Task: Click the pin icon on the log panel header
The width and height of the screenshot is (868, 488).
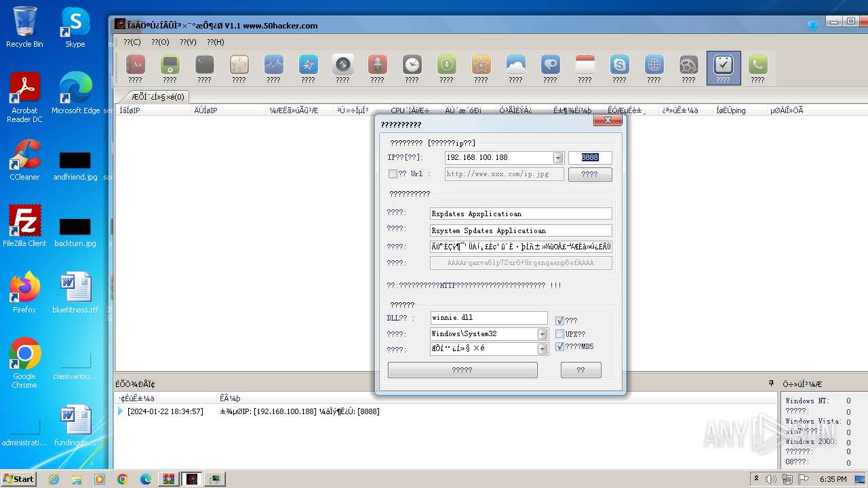Action: coord(771,384)
